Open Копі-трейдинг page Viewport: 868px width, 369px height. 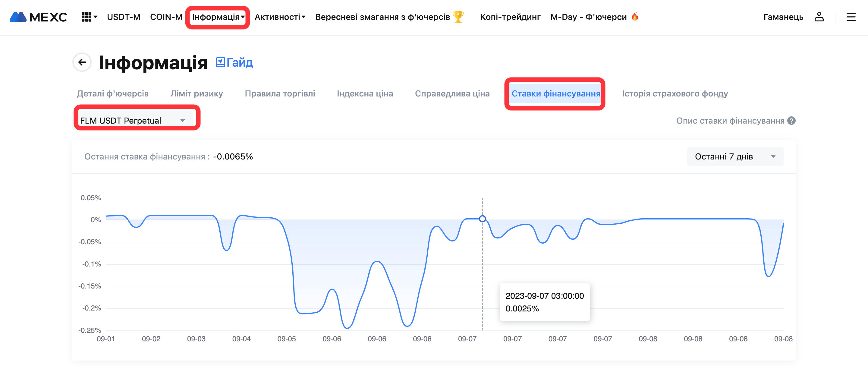coord(510,17)
